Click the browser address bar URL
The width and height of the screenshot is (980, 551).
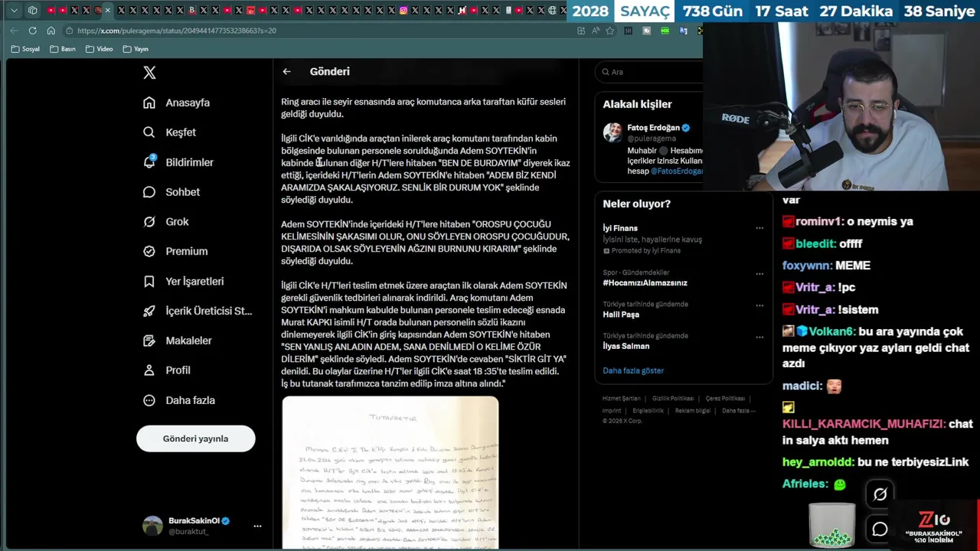[176, 31]
